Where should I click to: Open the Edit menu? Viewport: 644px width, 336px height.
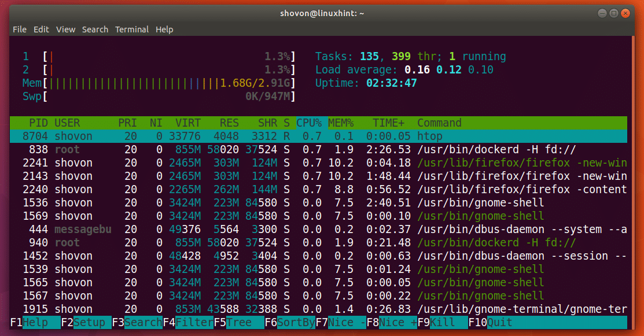coord(41,29)
